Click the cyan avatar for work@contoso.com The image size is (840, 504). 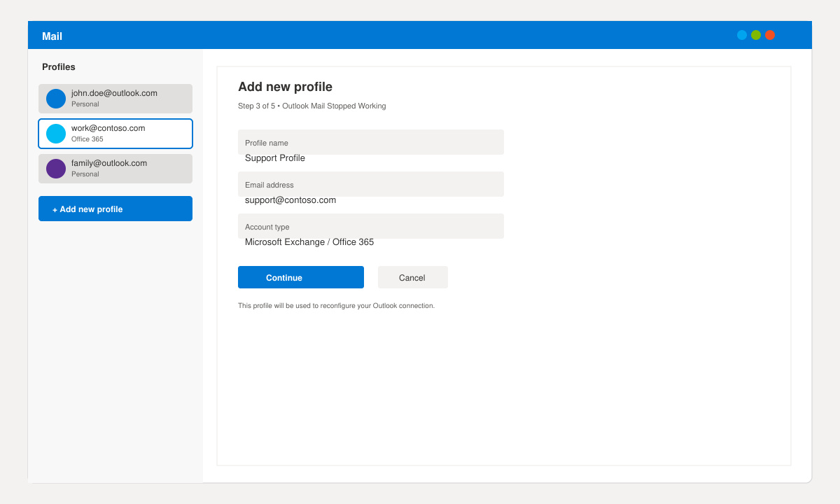coord(56,134)
